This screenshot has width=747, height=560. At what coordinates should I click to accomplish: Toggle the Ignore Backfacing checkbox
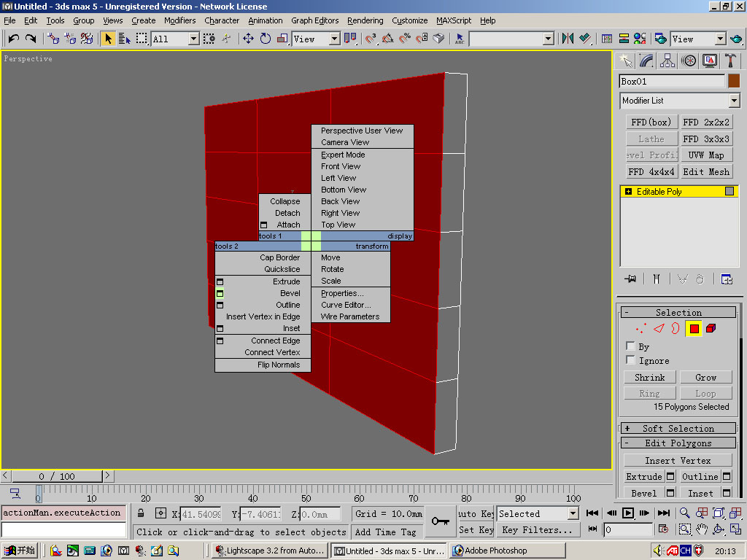point(630,360)
